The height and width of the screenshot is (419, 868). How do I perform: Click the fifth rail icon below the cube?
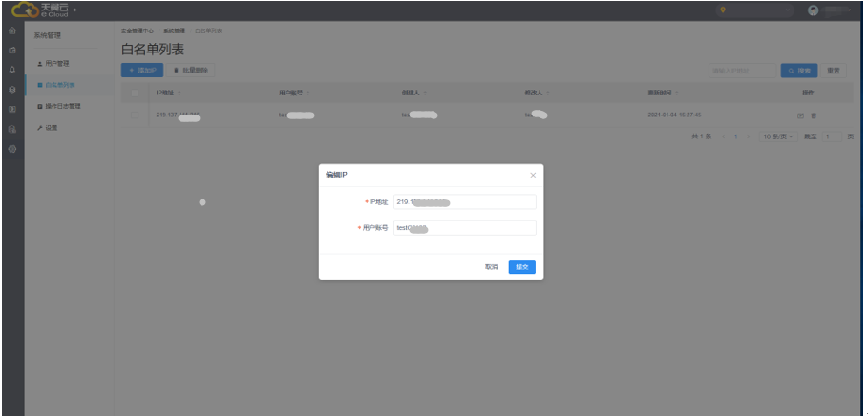[x=12, y=109]
